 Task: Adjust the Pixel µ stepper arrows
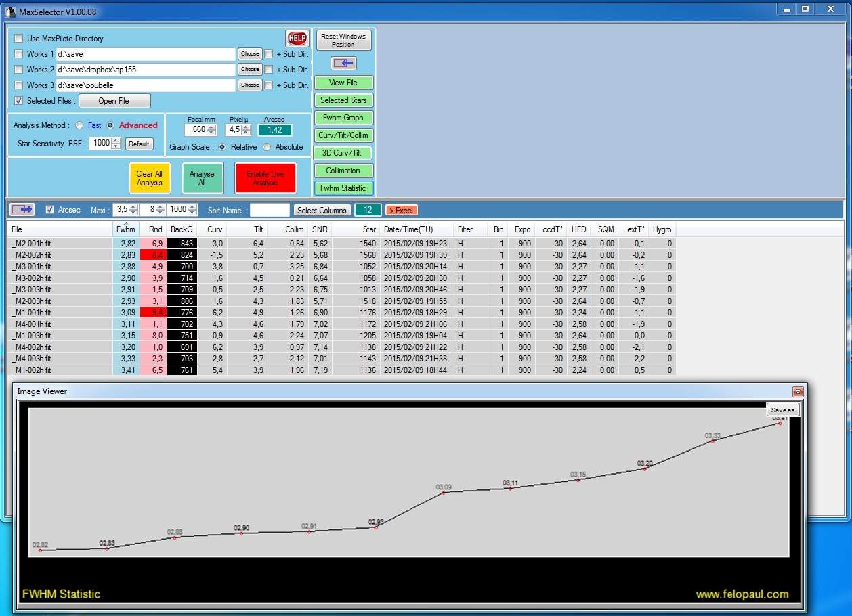pos(246,130)
